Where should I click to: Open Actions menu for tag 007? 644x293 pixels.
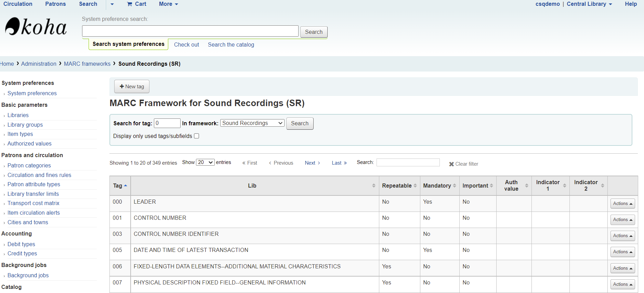pyautogui.click(x=622, y=284)
